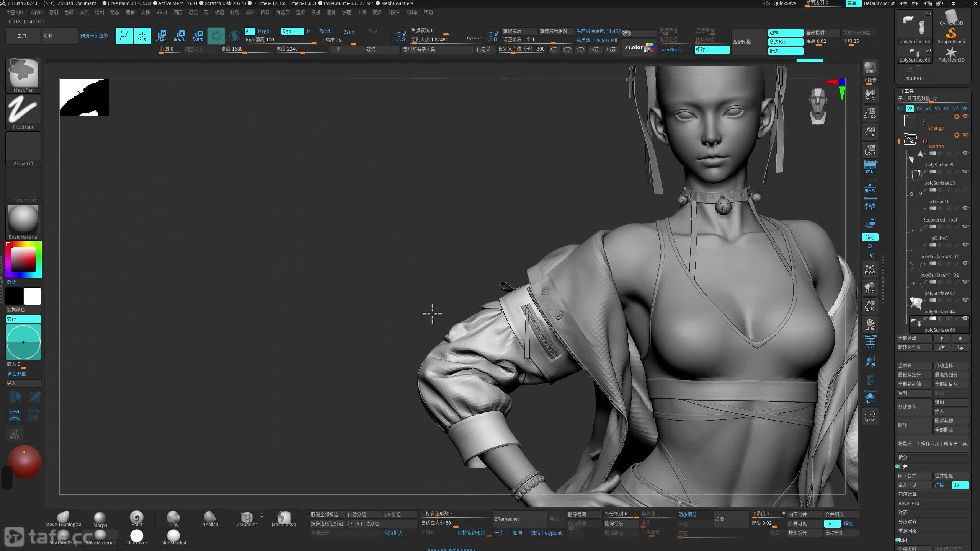The image size is (980, 551).
Task: Click the AC50% half-size icon
Action: tap(870, 150)
